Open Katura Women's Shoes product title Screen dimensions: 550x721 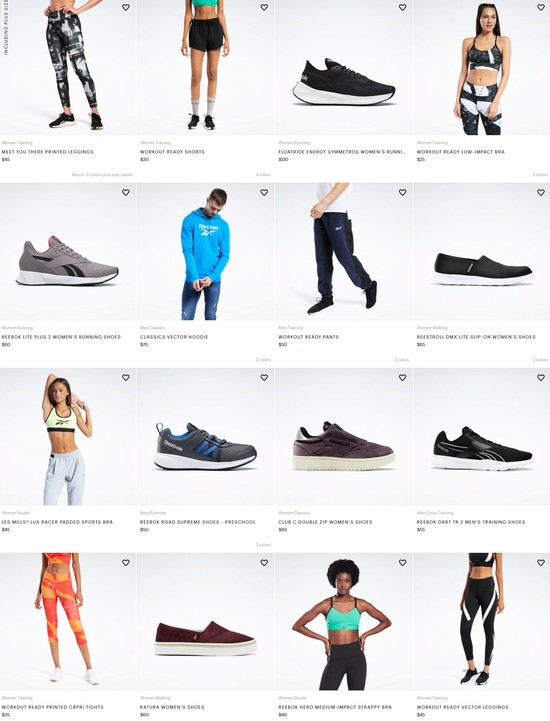[x=172, y=707]
